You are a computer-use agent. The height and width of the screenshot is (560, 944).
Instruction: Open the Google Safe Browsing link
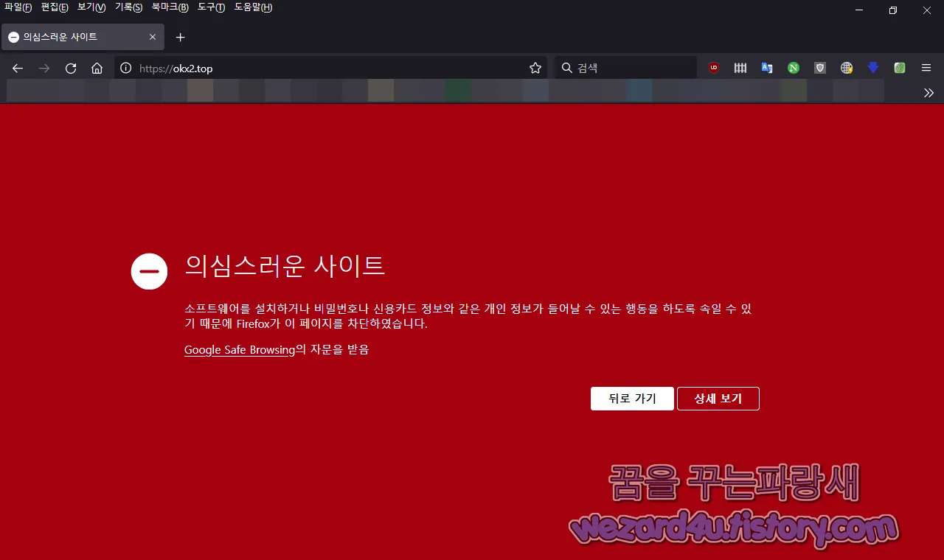click(x=240, y=350)
